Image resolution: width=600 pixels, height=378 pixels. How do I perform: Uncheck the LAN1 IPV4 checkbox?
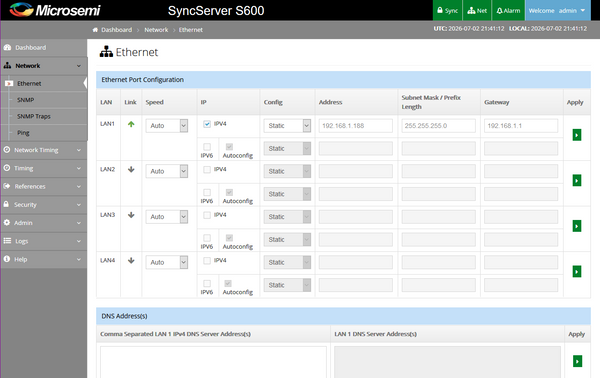tap(207, 124)
